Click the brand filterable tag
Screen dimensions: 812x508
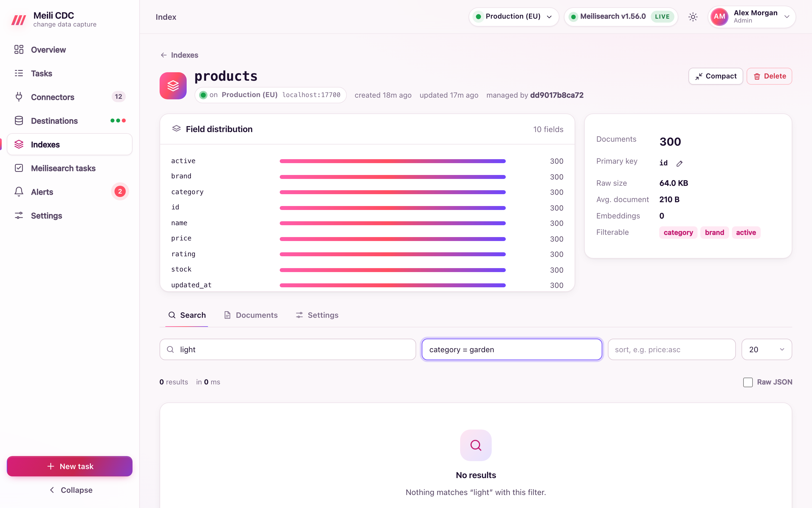[x=714, y=233]
